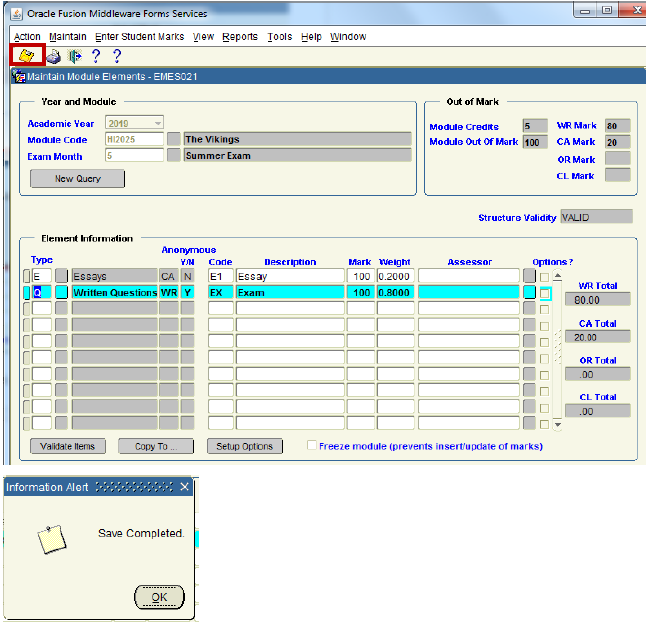Click the form icon in the Maintain Module Elements title bar
The image size is (647, 622).
pos(17,76)
